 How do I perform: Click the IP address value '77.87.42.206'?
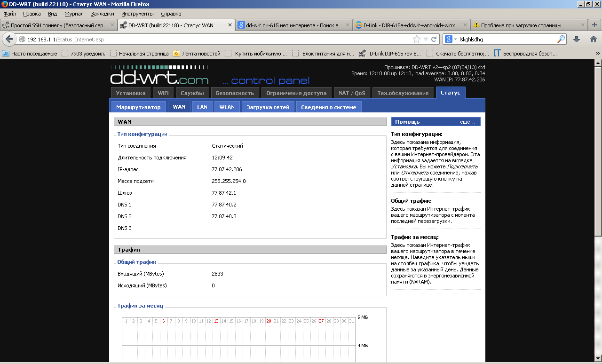227,169
